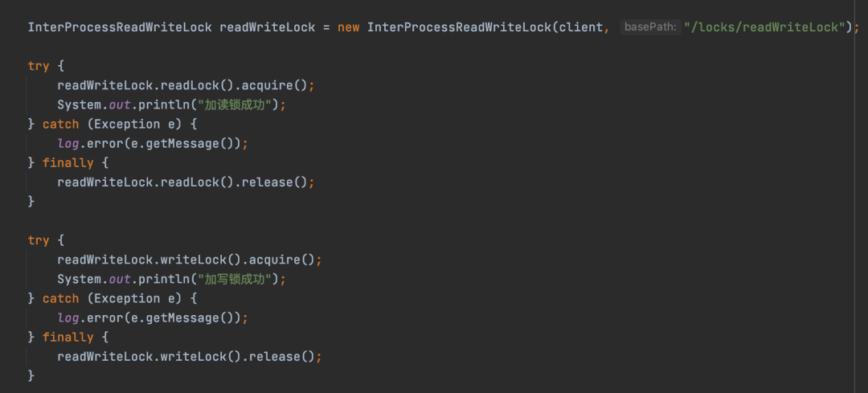Click the new keyword in declaration
868x393 pixels.
pos(348,27)
